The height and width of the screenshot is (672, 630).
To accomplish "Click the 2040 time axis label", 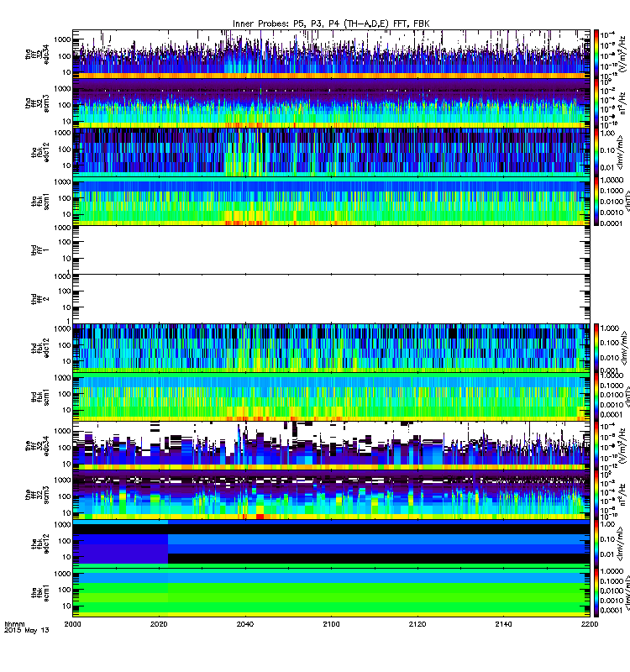I will pos(245,624).
